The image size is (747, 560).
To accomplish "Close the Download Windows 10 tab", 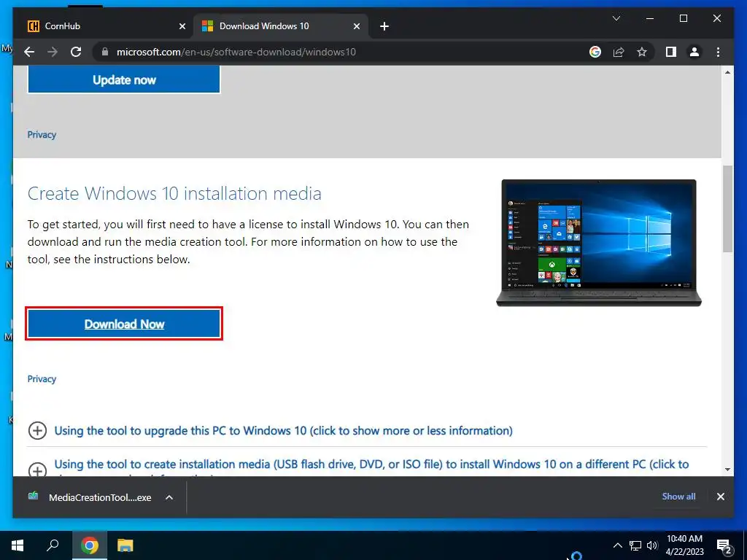I will [x=356, y=26].
